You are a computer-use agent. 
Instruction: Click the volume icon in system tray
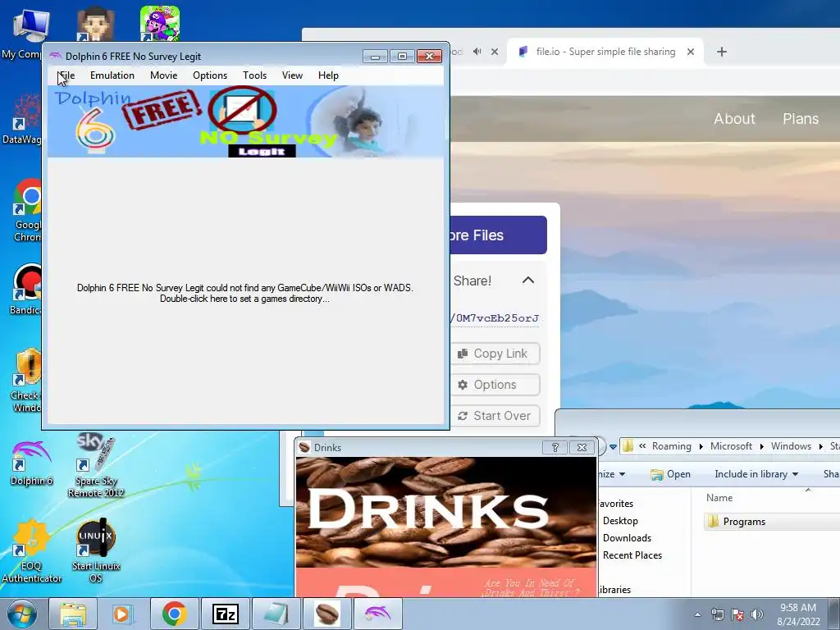point(756,614)
